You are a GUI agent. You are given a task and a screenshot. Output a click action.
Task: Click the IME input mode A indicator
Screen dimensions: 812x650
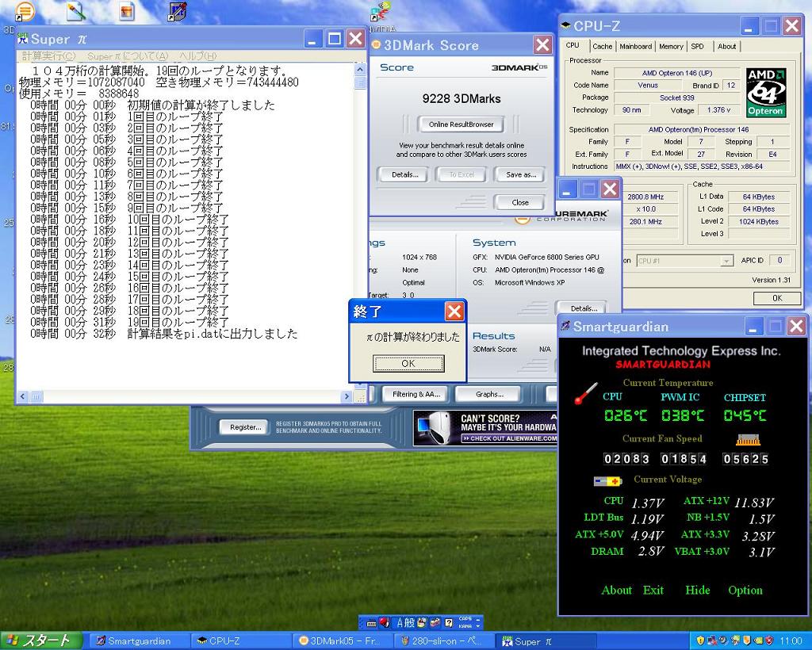point(400,622)
